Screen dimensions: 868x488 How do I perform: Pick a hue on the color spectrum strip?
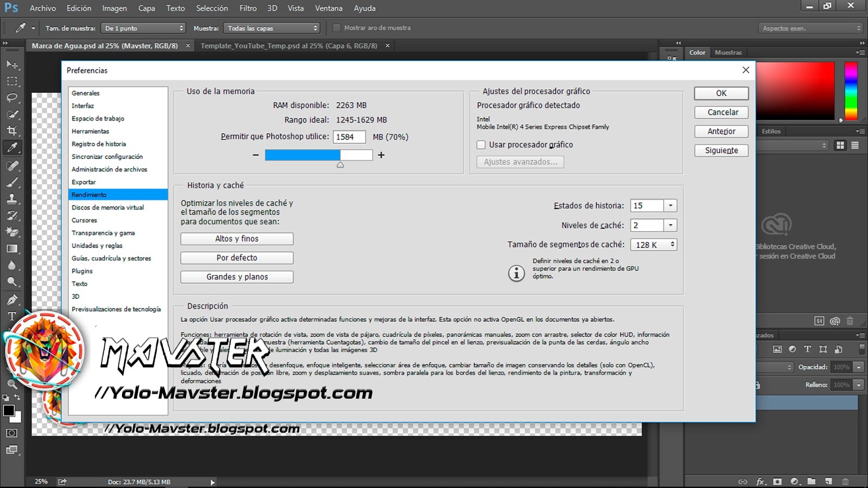tap(851, 91)
